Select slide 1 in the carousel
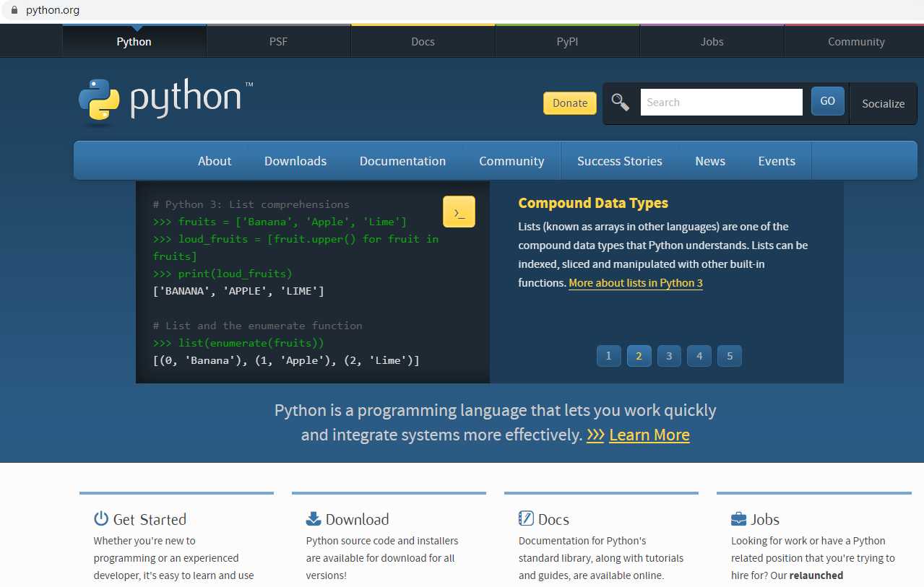924x587 pixels. [x=609, y=355]
